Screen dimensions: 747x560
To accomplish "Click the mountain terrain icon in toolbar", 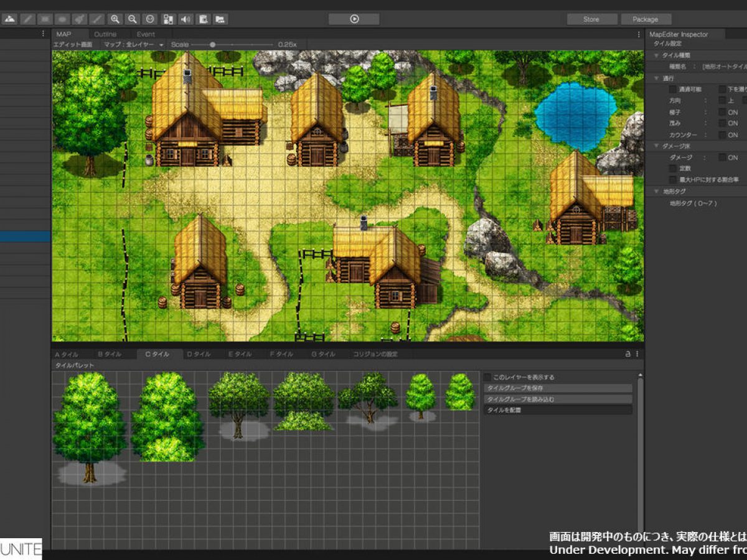I will pyautogui.click(x=10, y=19).
